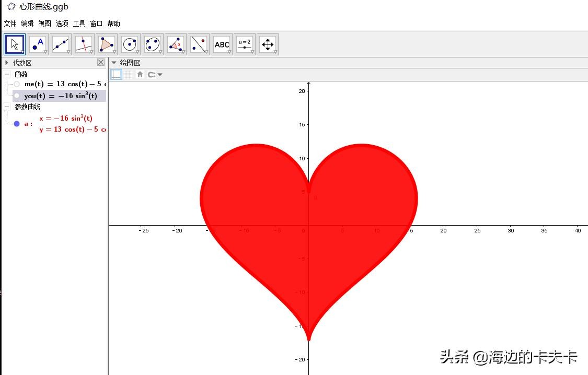Select the Angle measurement tool
588x375 pixels.
click(x=176, y=44)
